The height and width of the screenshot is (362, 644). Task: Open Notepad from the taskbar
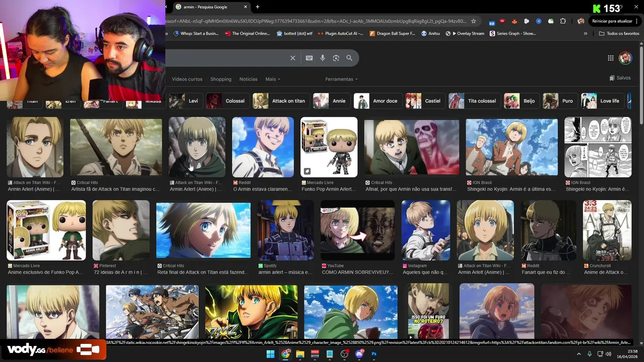coord(330,354)
